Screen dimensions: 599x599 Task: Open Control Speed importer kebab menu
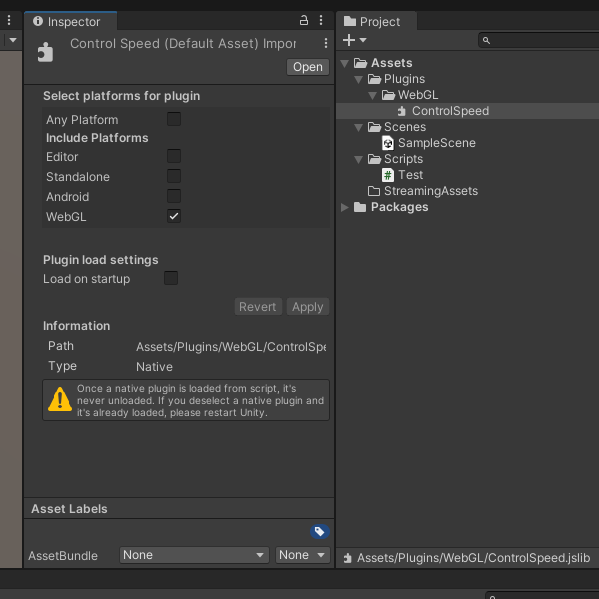(325, 43)
